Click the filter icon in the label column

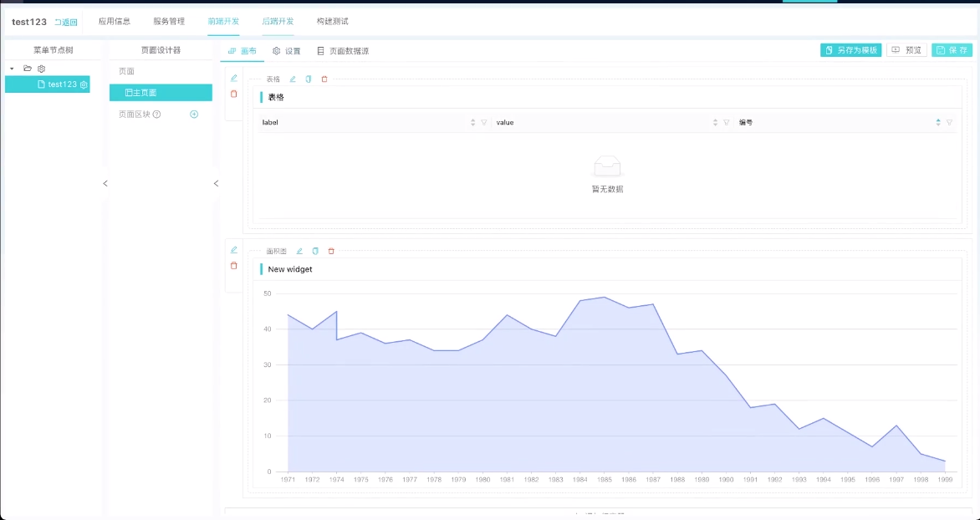pyautogui.click(x=483, y=122)
